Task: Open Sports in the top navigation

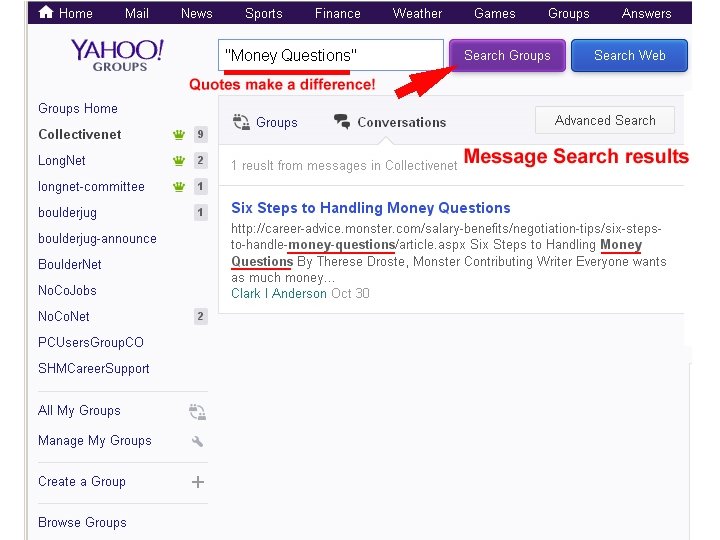Action: (x=264, y=13)
